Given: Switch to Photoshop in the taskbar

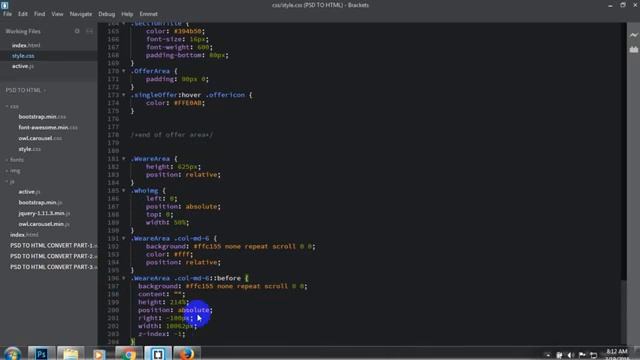Looking at the screenshot, I should [41, 353].
